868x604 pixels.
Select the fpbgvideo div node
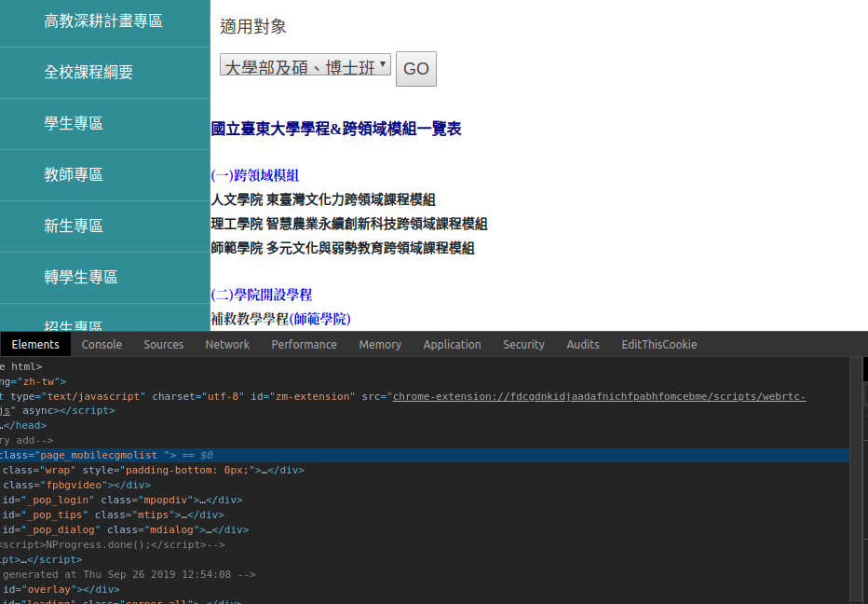coord(425,486)
